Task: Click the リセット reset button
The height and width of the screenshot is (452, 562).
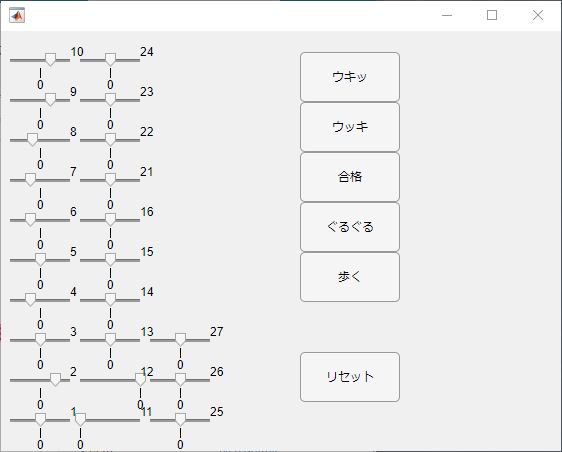Action: [350, 377]
